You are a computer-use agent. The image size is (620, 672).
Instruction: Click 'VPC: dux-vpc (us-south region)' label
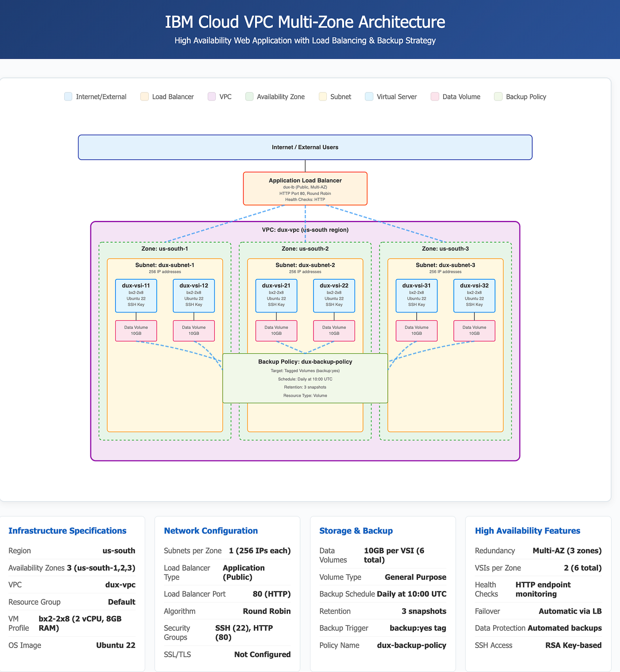tap(305, 230)
